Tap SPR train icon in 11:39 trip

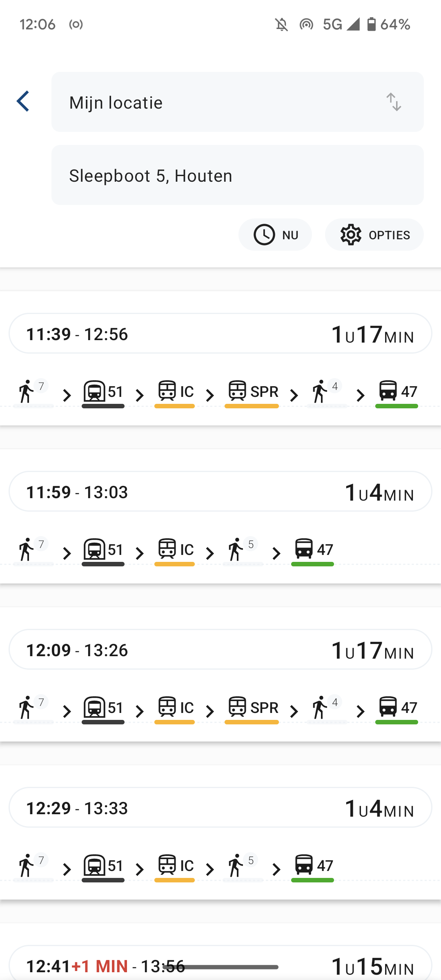pyautogui.click(x=237, y=391)
